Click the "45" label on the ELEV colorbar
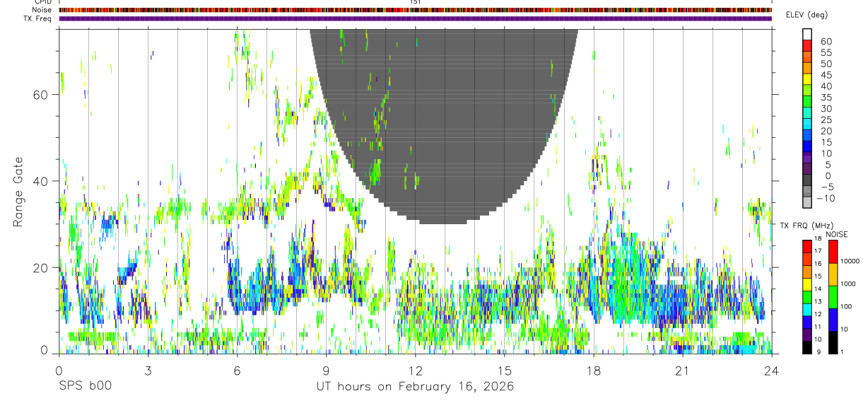 (826, 75)
